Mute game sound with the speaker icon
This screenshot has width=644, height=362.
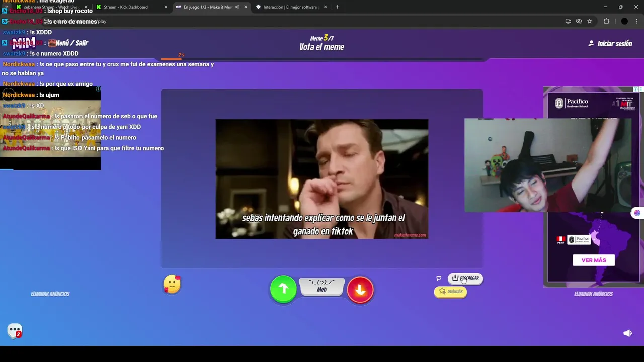pos(627,333)
